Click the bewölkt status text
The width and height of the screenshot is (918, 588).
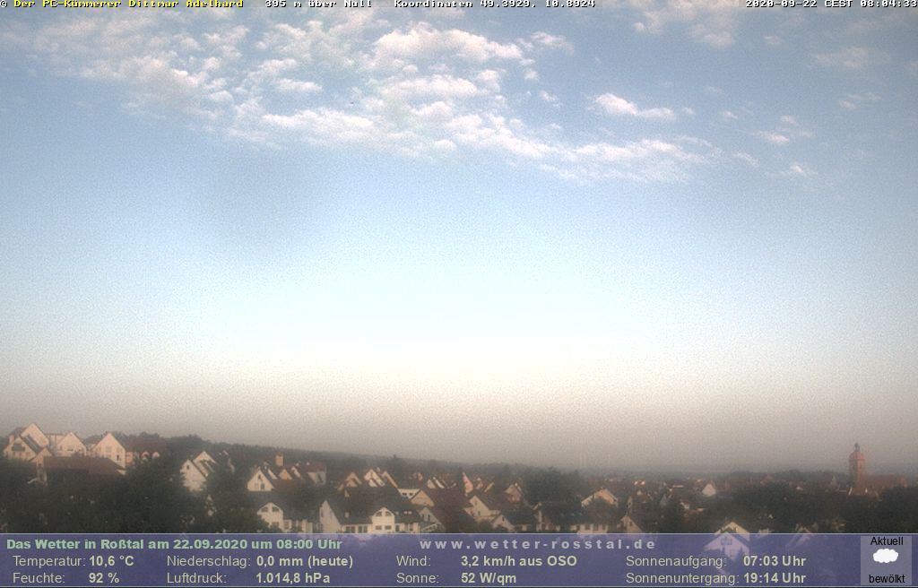(887, 578)
